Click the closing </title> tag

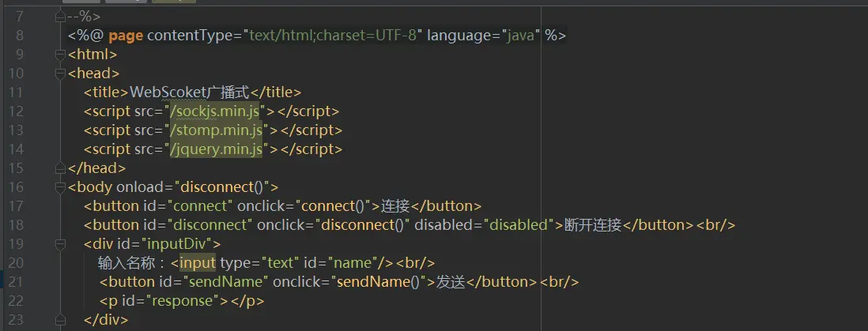276,92
